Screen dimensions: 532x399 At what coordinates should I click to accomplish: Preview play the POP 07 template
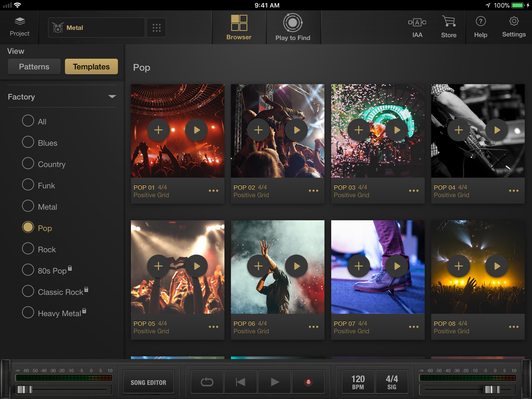tap(397, 266)
